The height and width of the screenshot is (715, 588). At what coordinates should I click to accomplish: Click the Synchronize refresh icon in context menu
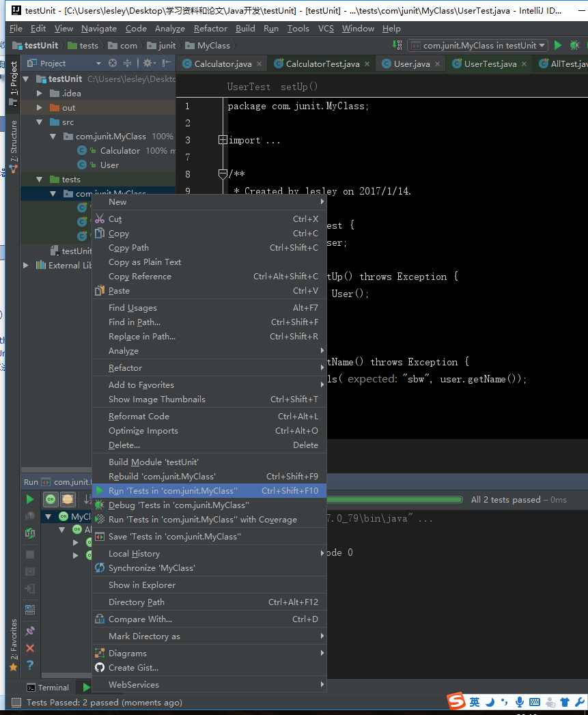[100, 567]
